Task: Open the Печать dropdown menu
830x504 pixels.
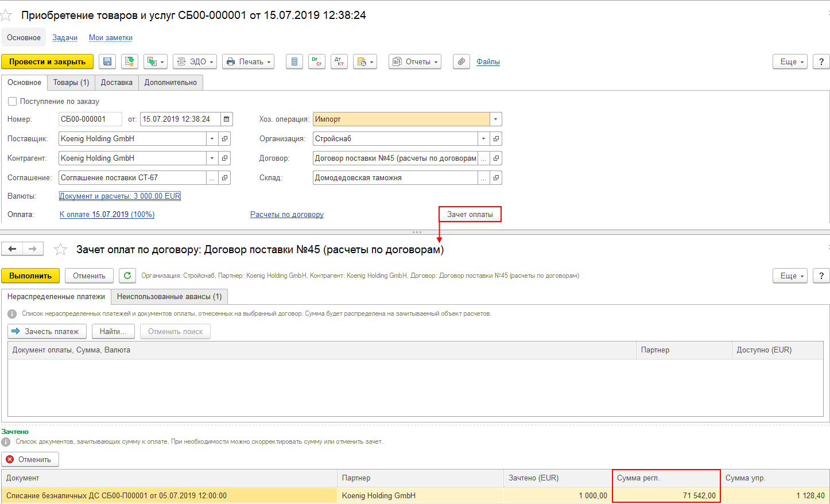Action: pos(248,61)
